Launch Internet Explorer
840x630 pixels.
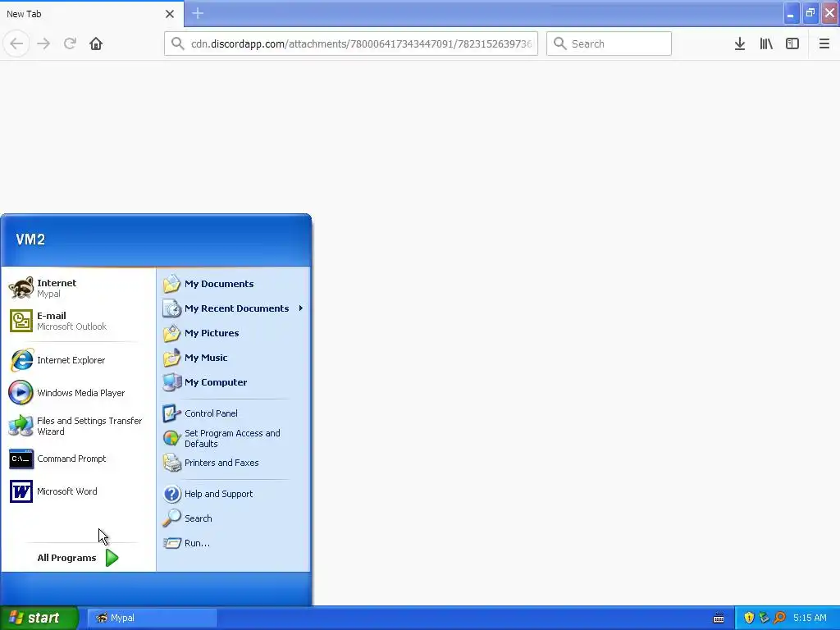click(x=78, y=360)
